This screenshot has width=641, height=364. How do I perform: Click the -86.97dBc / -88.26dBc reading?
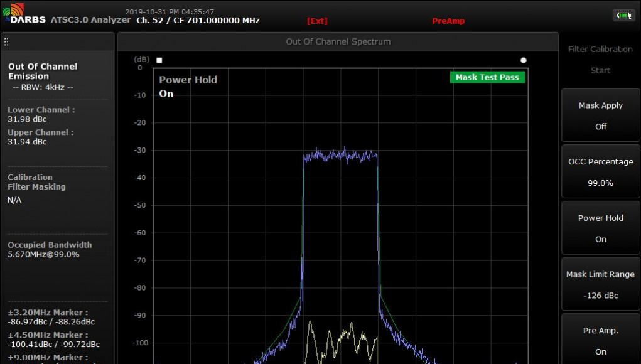[51, 322]
